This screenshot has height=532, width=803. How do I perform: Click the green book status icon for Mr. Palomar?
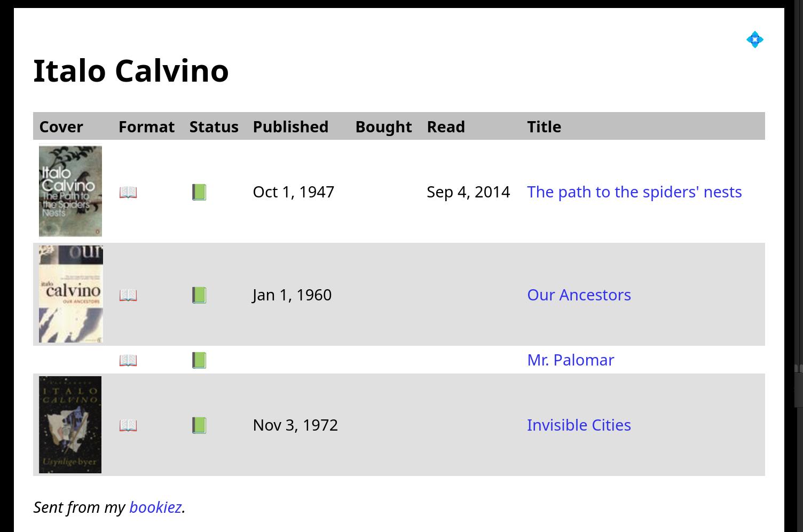coord(199,360)
